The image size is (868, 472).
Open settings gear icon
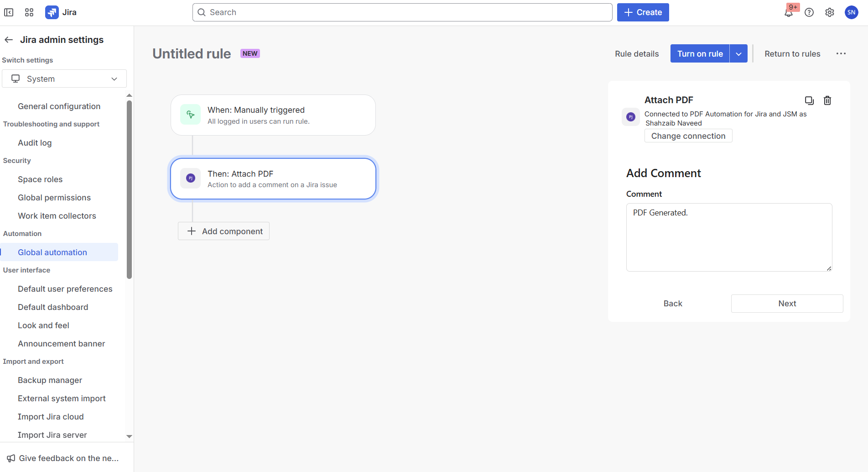click(830, 12)
